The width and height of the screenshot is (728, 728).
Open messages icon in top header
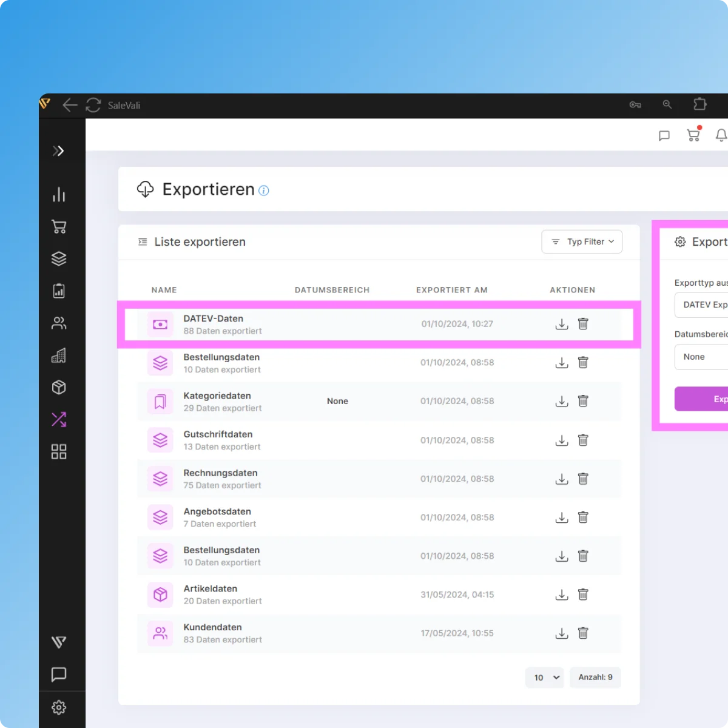point(664,135)
